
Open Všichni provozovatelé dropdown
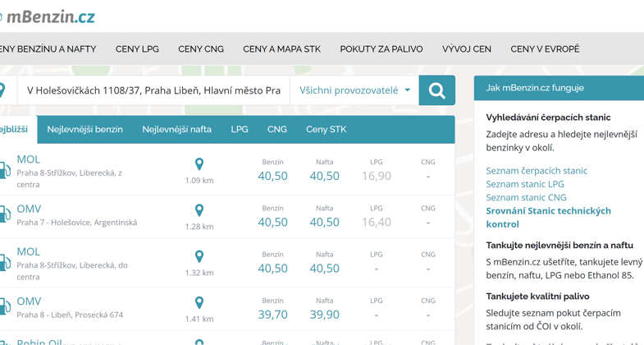click(x=354, y=90)
